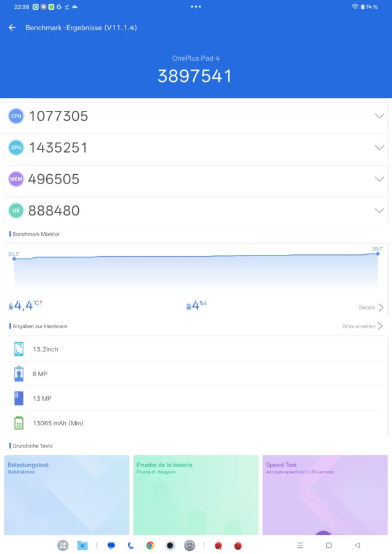Open Details link under the temperature chart
This screenshot has height=554, width=392.
[367, 307]
